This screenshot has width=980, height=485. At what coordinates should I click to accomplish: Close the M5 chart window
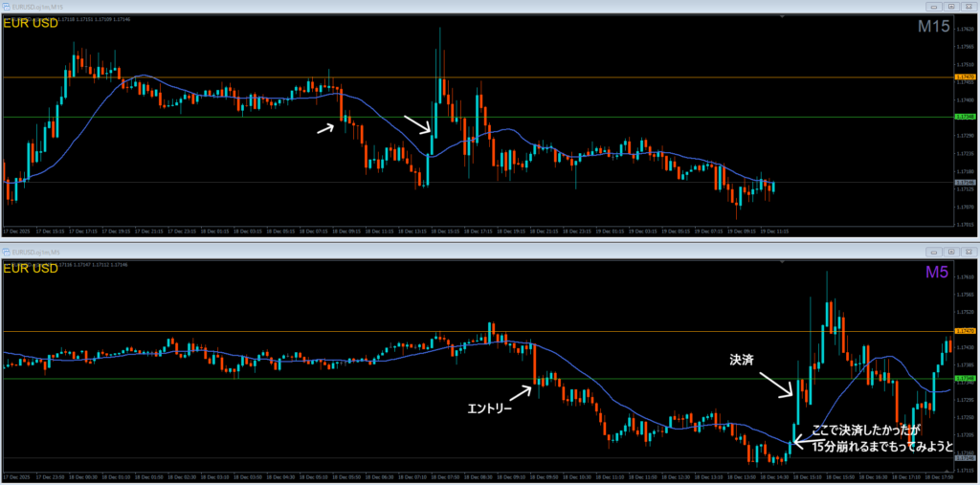969,252
